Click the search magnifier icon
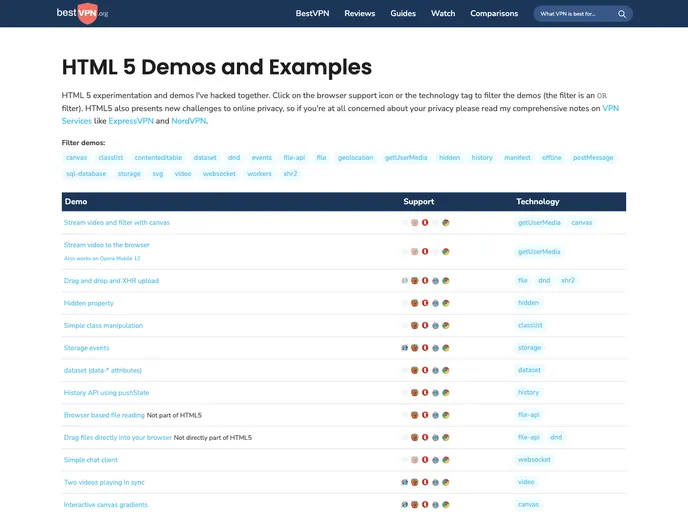This screenshot has height=512, width=688. coord(622,14)
